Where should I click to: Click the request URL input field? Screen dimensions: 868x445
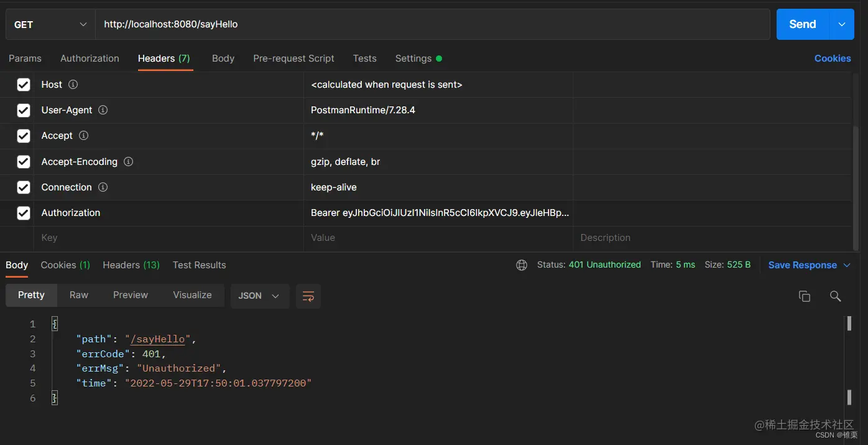tap(433, 24)
